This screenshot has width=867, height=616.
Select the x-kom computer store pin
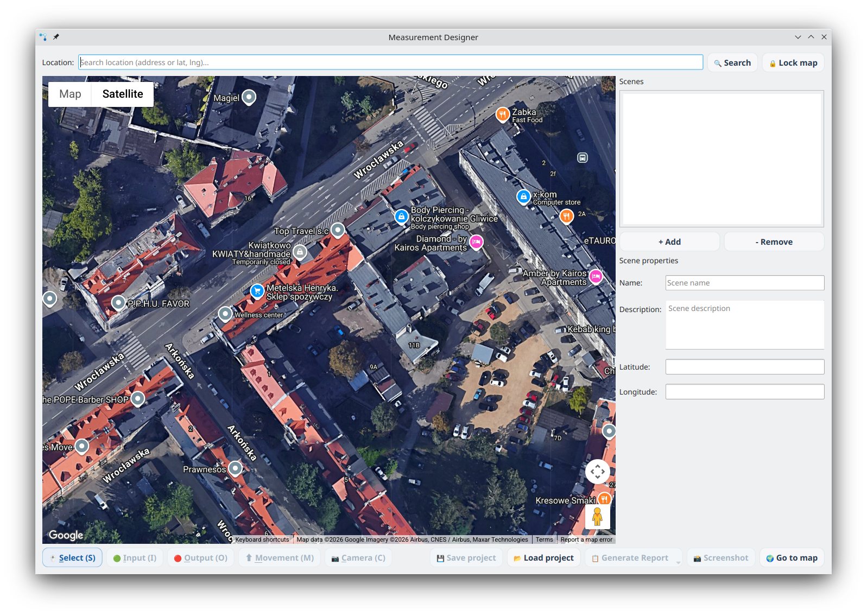(x=523, y=197)
